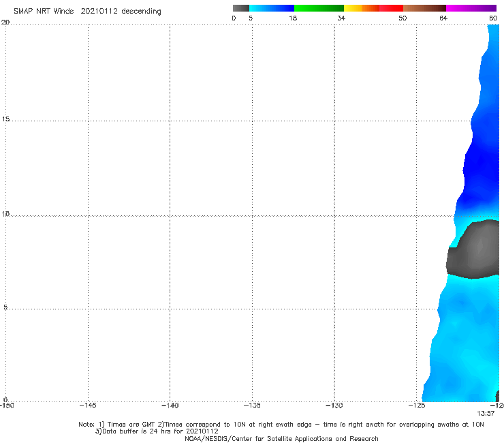Image resolution: width=504 pixels, height=443 pixels.
Task: Click the red segment of the color bar
Action: coord(391,8)
